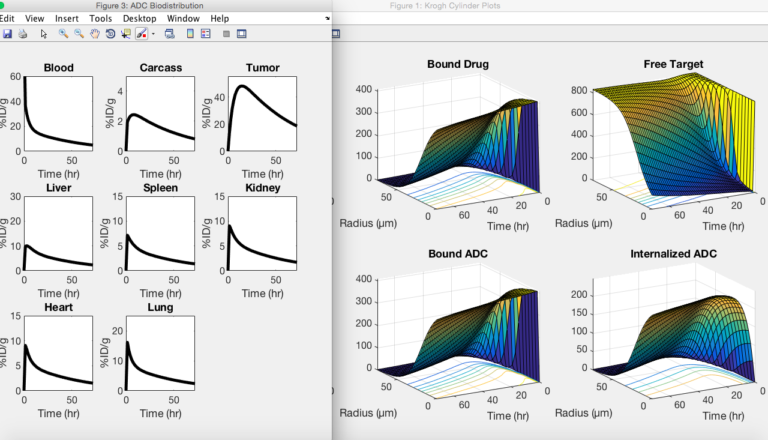
Task: Save the figure with the floppy disk icon
Action: [x=7, y=34]
